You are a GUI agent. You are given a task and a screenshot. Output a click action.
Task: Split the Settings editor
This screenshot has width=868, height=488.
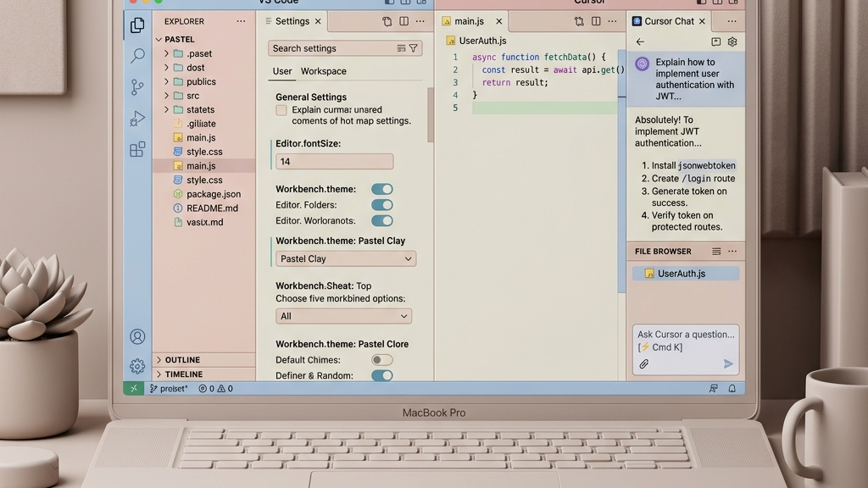[x=404, y=21]
